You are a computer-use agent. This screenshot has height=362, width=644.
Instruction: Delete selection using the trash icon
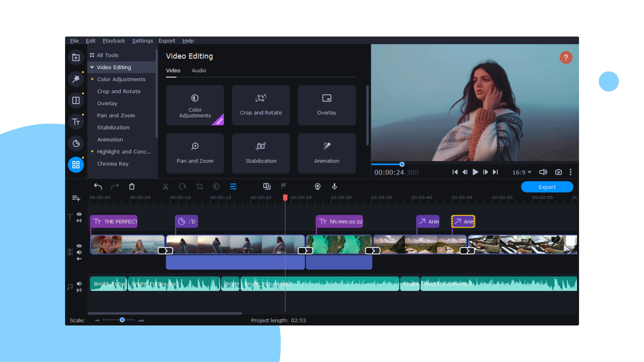coord(132,187)
